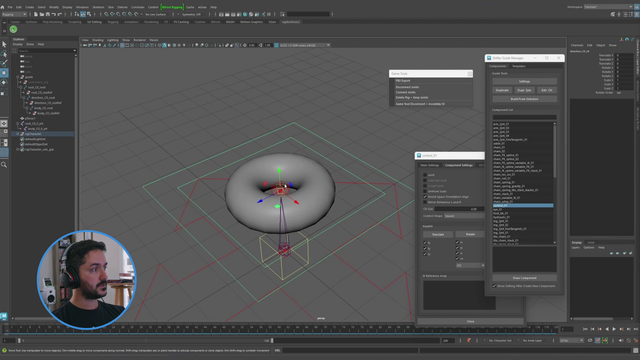The height and width of the screenshot is (360, 640).
Task: Expand the rigCharacter node in Outliner
Action: click(18, 134)
